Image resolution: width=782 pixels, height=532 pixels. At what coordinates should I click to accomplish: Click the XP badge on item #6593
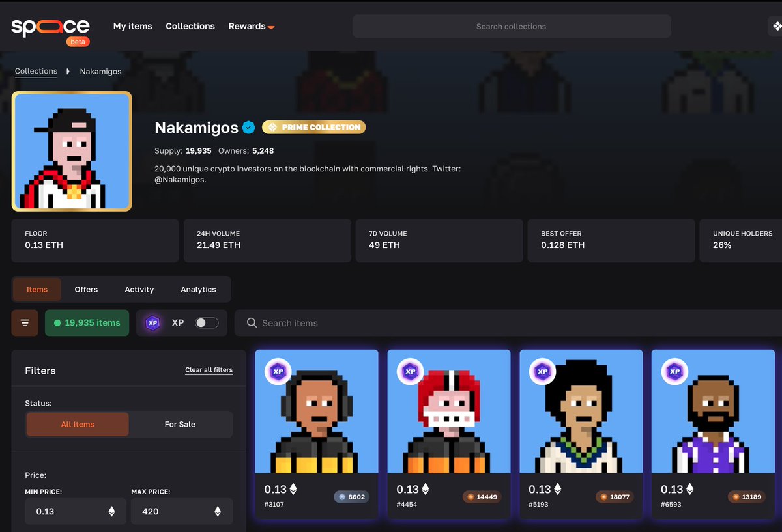(674, 372)
